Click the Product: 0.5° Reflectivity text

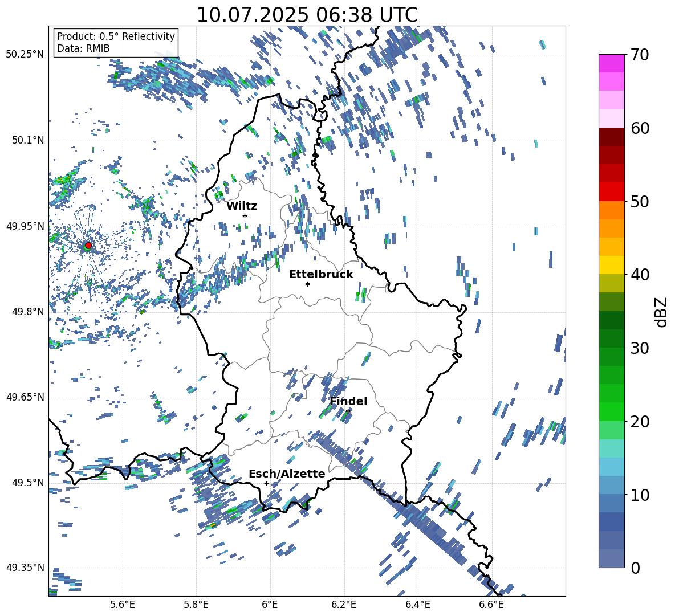pos(116,36)
